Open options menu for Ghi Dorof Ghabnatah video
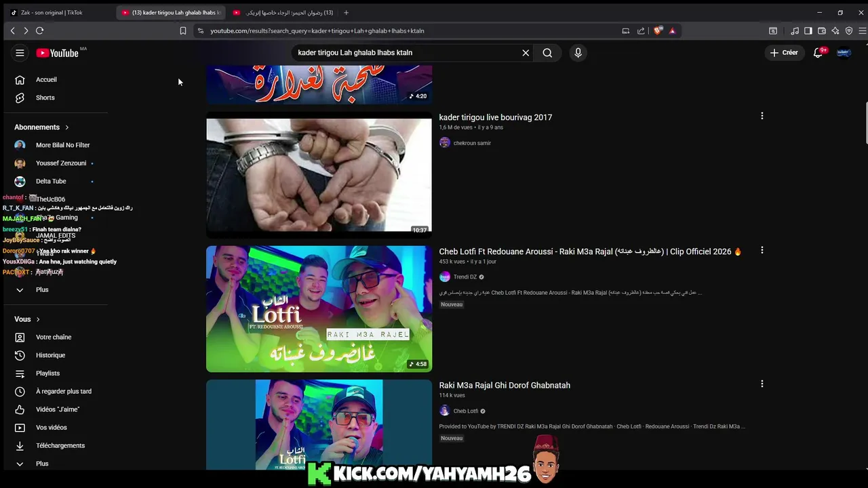The height and width of the screenshot is (488, 868). tap(762, 384)
